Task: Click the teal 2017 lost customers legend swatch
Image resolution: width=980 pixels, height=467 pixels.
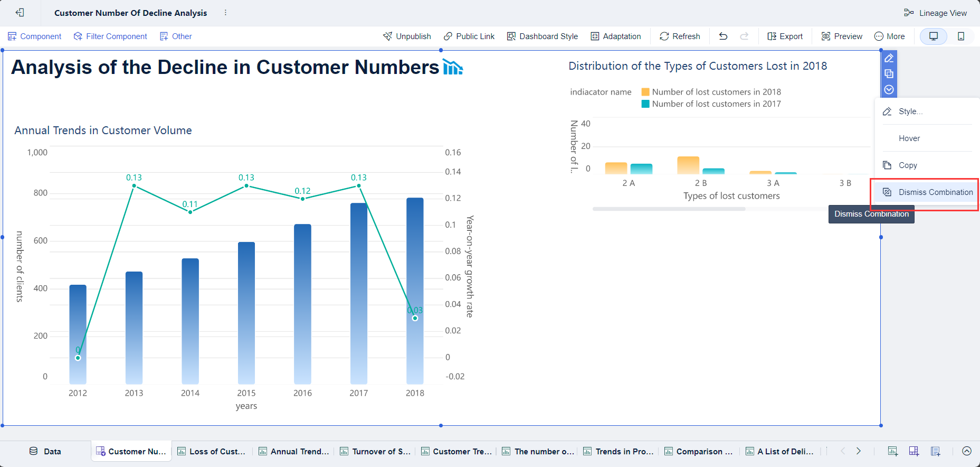Action: click(x=645, y=104)
